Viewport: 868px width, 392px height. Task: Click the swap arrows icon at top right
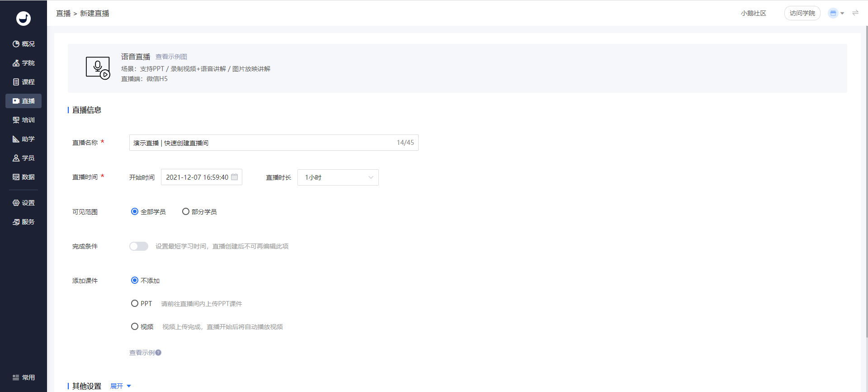pos(855,13)
